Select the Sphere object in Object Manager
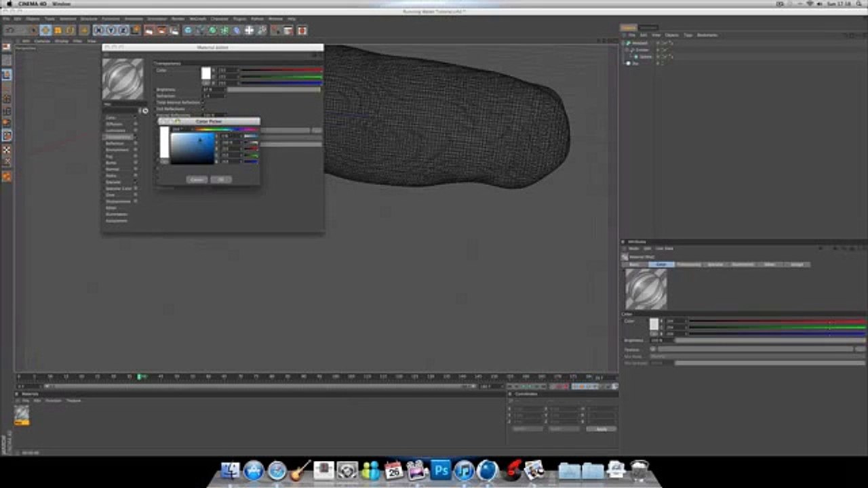This screenshot has height=488, width=868. tap(646, 57)
